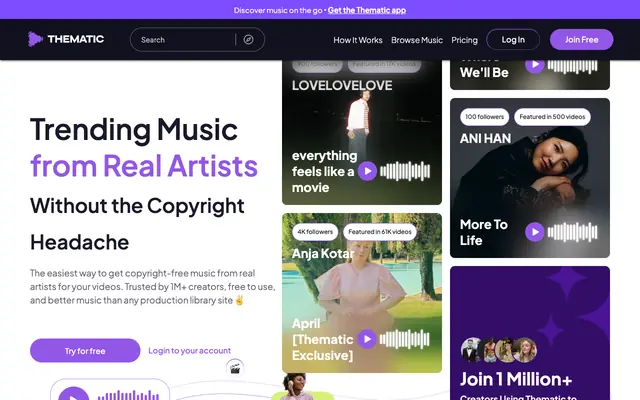Click the waveform of "More To Life"
This screenshot has width=640, height=400.
(572, 232)
